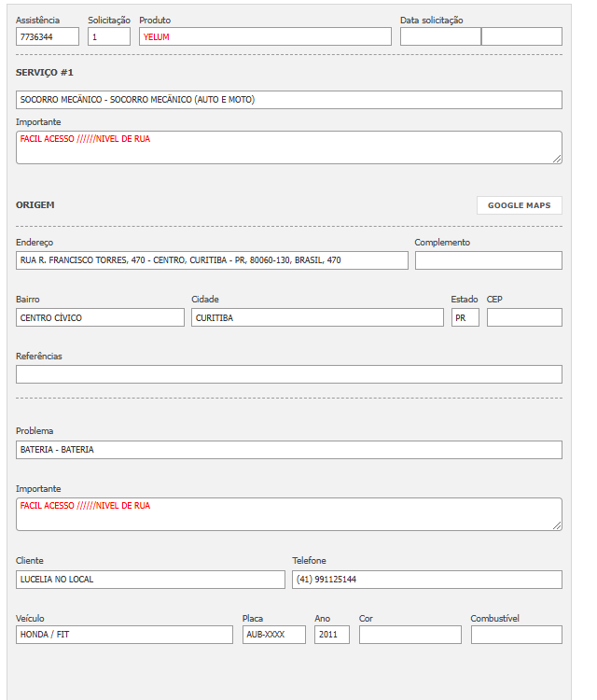This screenshot has width=597, height=700.
Task: Click the Socorro Mecânico service field
Action: coord(289,100)
